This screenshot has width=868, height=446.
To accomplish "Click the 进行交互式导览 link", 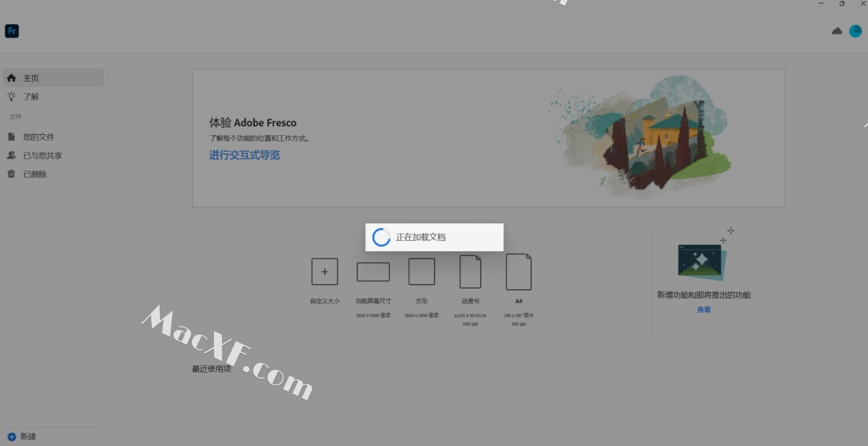I will tap(244, 155).
